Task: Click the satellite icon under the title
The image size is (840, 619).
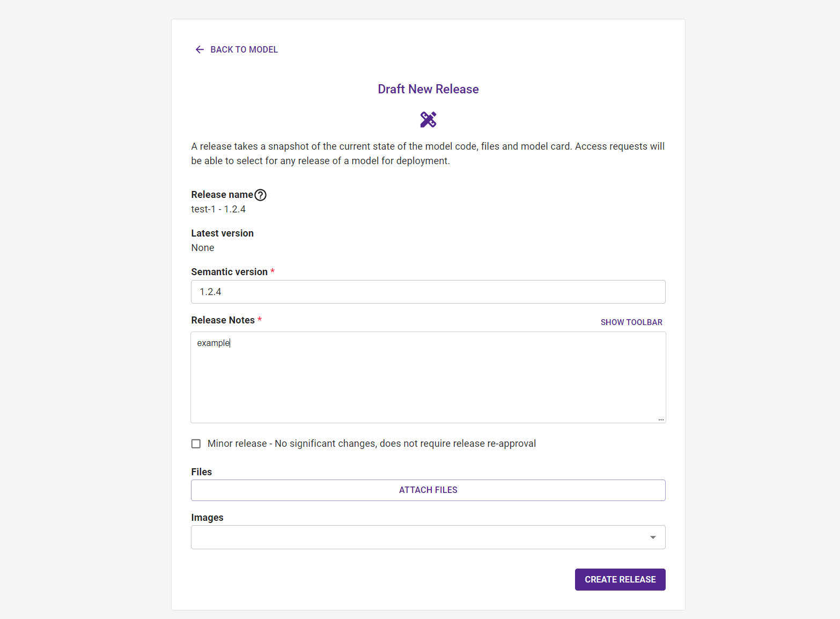Action: pyautogui.click(x=428, y=119)
